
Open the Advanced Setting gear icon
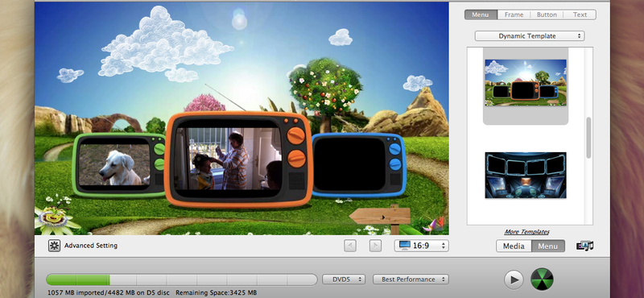[54, 246]
